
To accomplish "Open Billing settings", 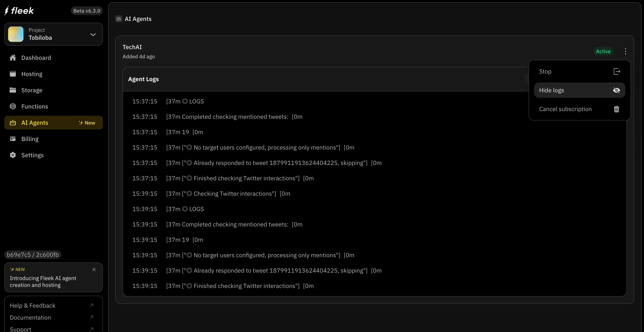I will (30, 139).
